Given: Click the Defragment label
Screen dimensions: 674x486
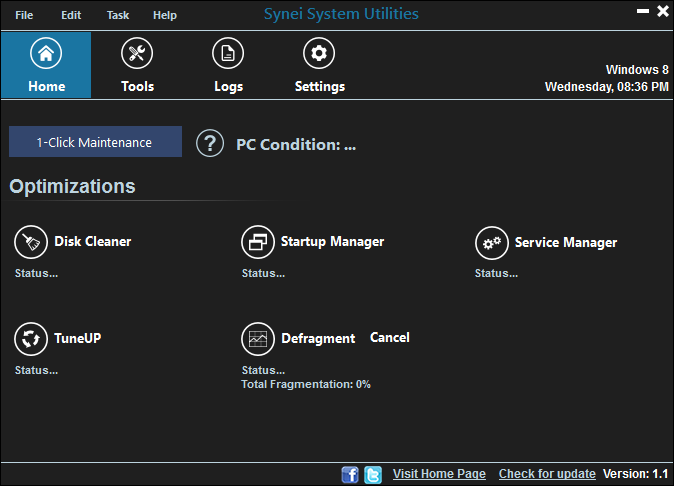Looking at the screenshot, I should [x=318, y=339].
